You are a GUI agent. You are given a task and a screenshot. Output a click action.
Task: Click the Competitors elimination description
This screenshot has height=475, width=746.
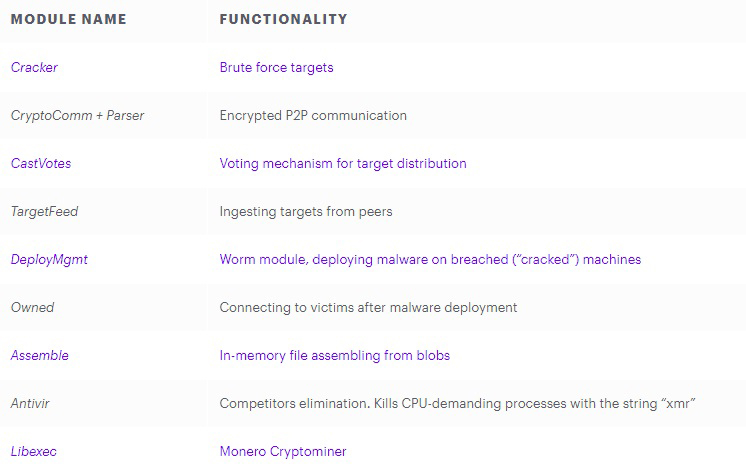457,404
